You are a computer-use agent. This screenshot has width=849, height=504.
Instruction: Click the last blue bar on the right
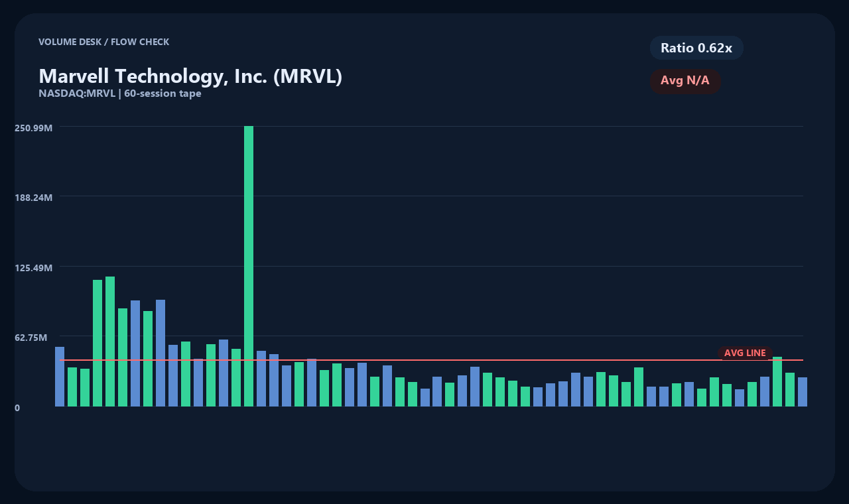(803, 392)
